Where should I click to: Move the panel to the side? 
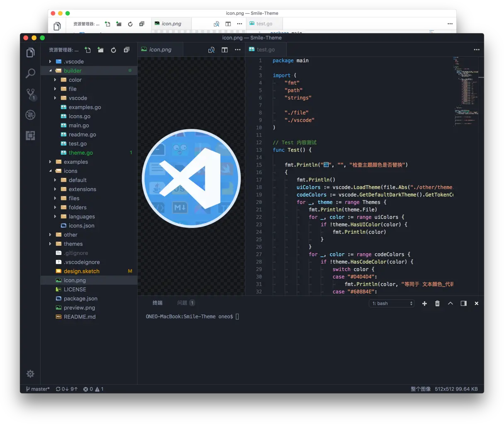[463, 303]
